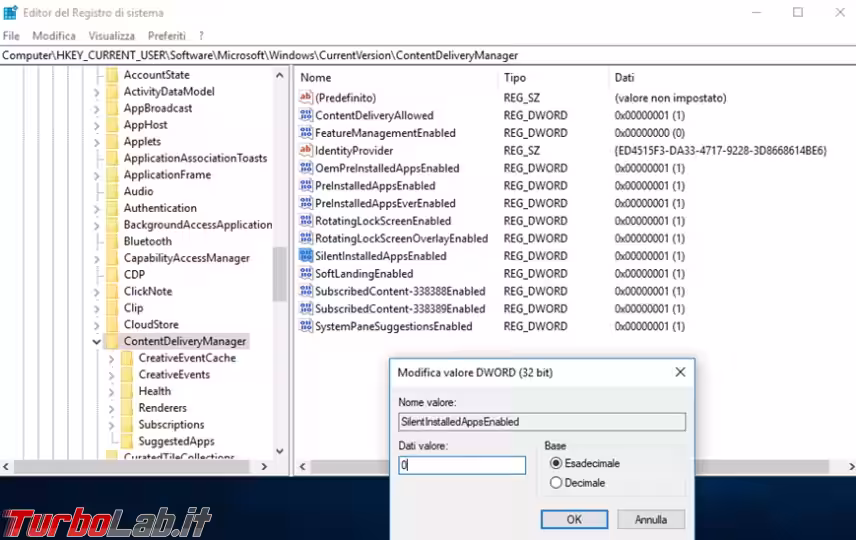Select the Esadecimale base option
Viewport: 856px width, 540px height.
click(x=556, y=463)
